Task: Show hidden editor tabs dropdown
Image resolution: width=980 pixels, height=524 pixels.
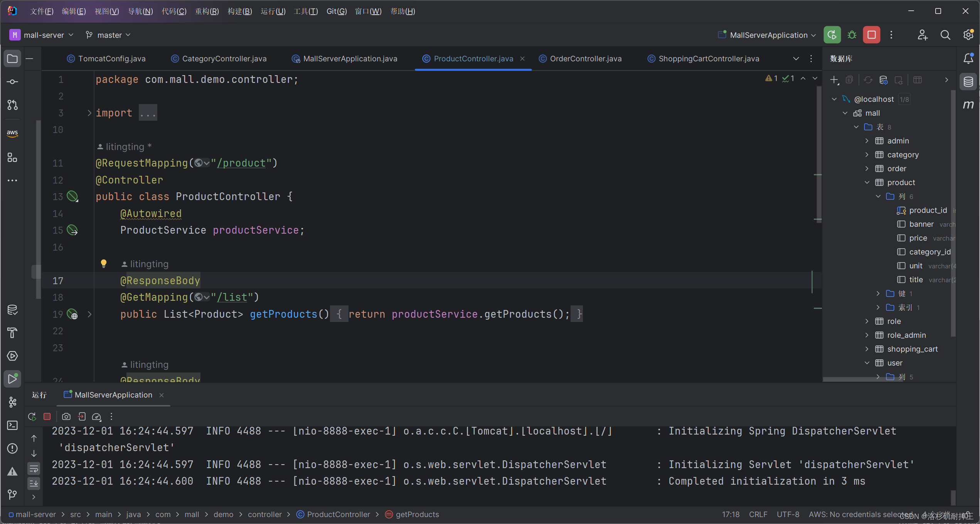Action: point(796,59)
